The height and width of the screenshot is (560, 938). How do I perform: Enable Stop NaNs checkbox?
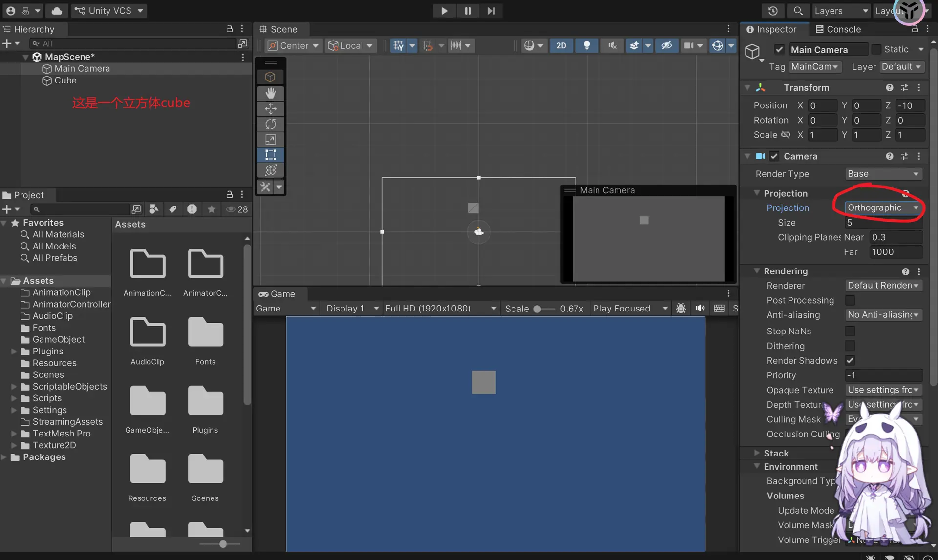click(x=850, y=331)
